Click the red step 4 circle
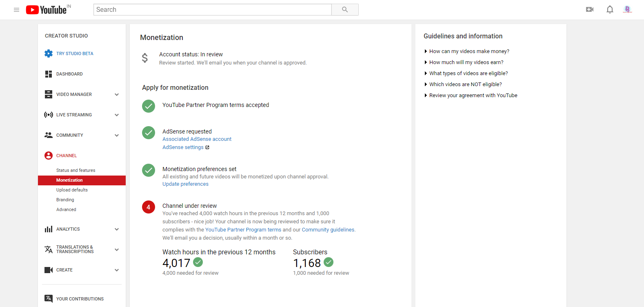 click(x=149, y=207)
